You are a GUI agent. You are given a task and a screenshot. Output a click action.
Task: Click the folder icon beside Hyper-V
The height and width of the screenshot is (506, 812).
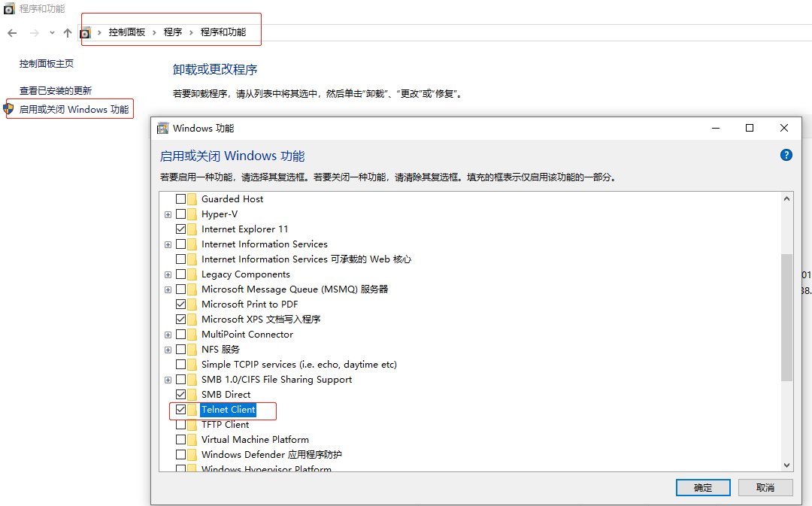pyautogui.click(x=192, y=214)
